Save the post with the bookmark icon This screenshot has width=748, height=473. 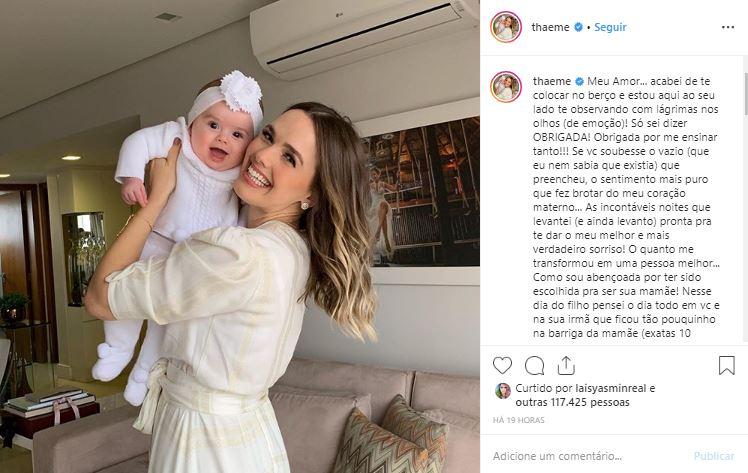[727, 366]
